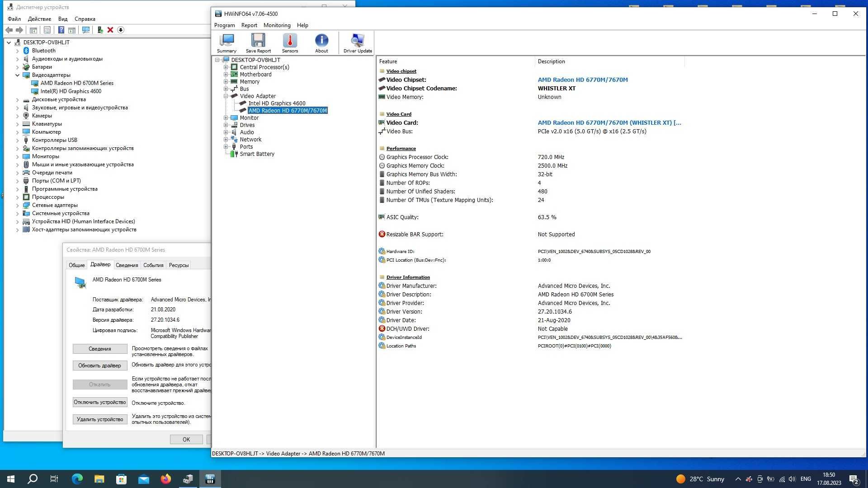Click the Сведения driver details button
Image resolution: width=868 pixels, height=488 pixels.
pos(100,349)
